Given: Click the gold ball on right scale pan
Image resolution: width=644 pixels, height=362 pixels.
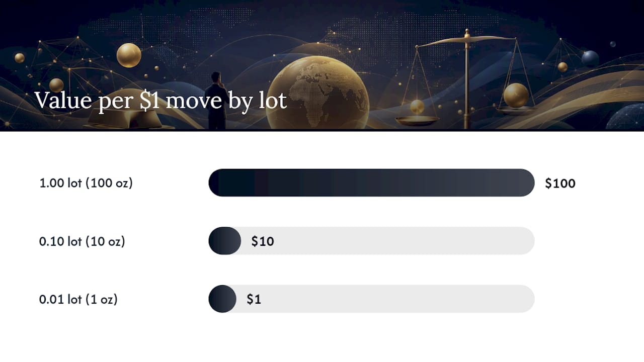Looking at the screenshot, I should (x=516, y=95).
